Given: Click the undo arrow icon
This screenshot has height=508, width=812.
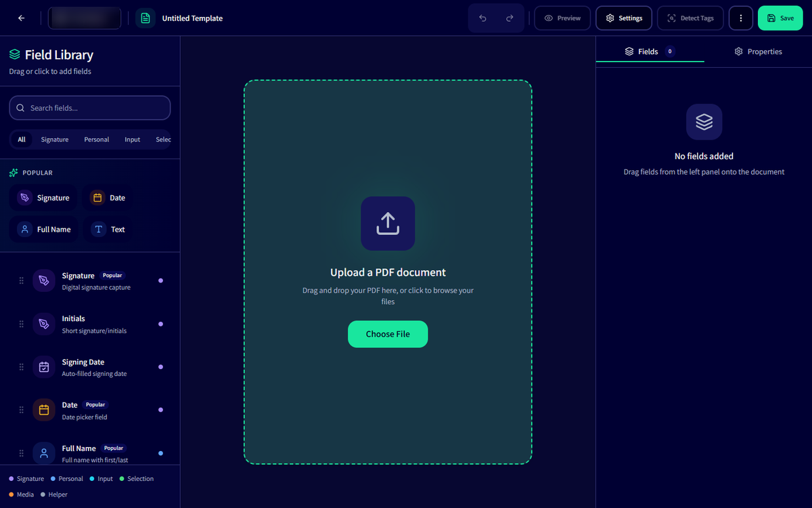Looking at the screenshot, I should (482, 18).
